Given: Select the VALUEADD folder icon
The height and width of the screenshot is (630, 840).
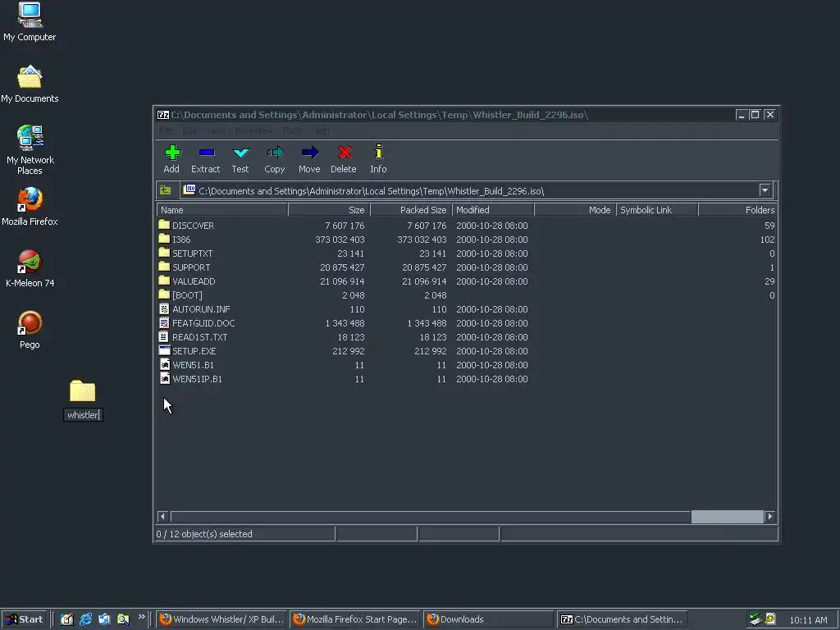Looking at the screenshot, I should [x=164, y=281].
